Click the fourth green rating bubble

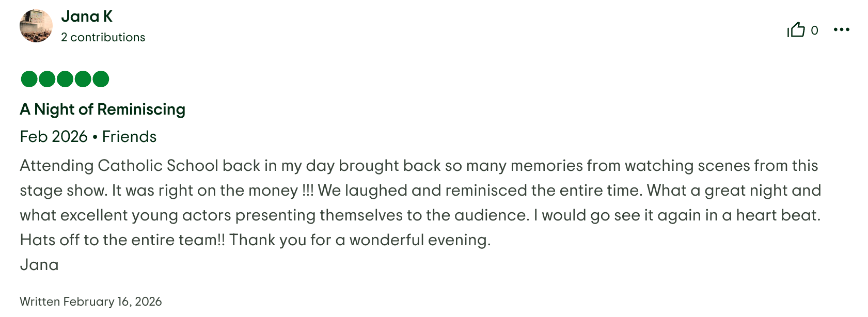coord(82,79)
